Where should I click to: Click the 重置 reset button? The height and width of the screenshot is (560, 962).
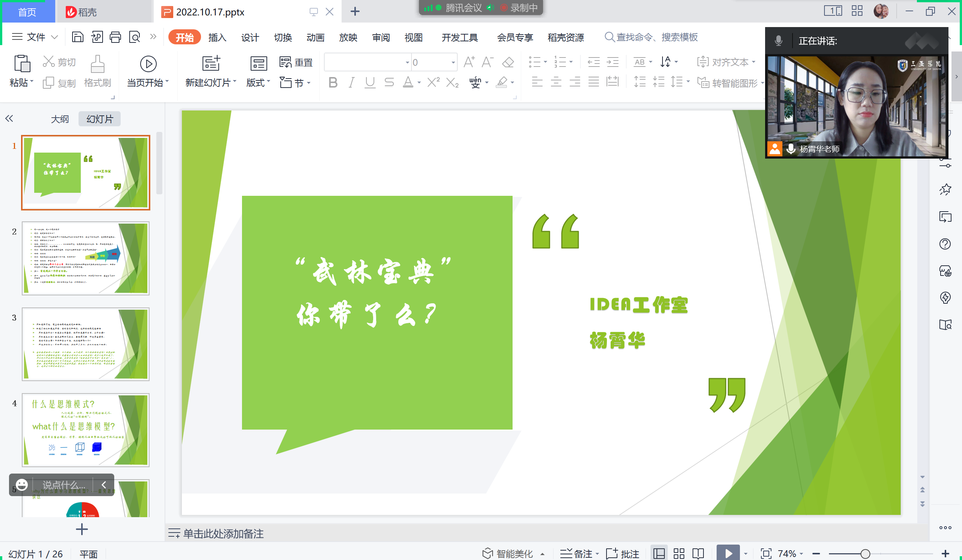click(x=296, y=62)
